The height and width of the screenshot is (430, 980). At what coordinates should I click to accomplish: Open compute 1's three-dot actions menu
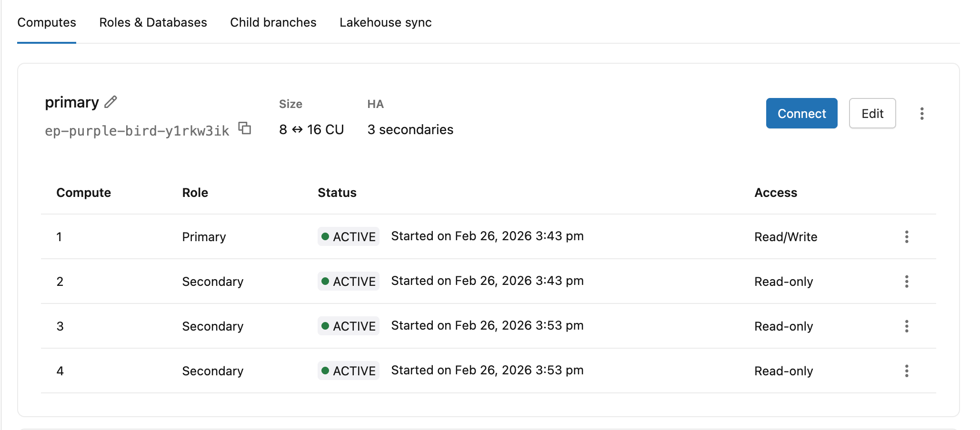tap(907, 236)
